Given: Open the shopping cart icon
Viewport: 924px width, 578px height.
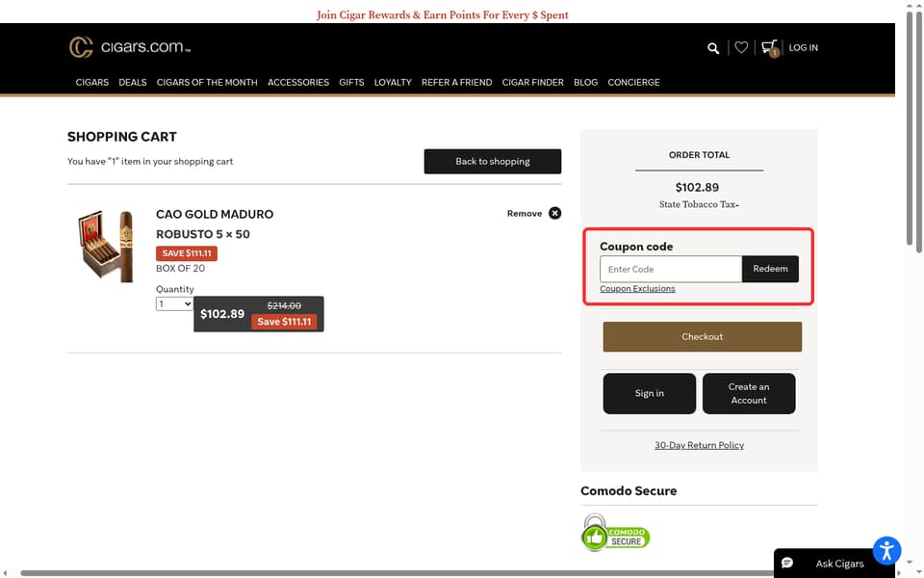Looking at the screenshot, I should point(770,48).
